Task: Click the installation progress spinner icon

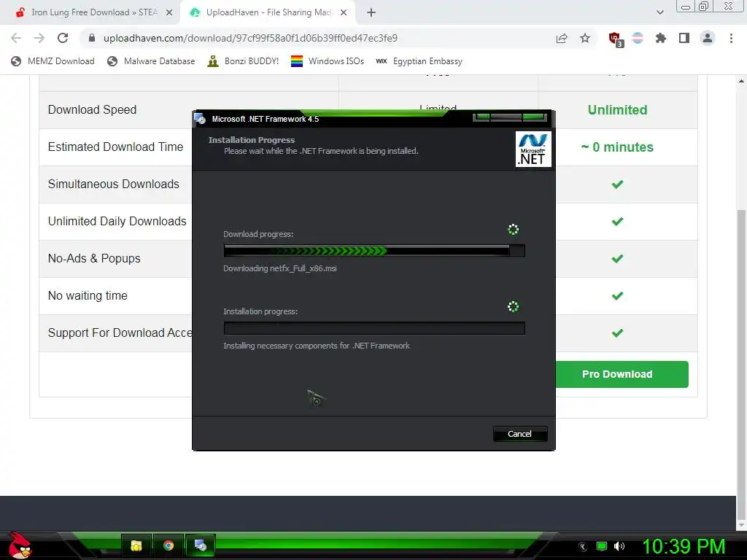Action: point(513,307)
